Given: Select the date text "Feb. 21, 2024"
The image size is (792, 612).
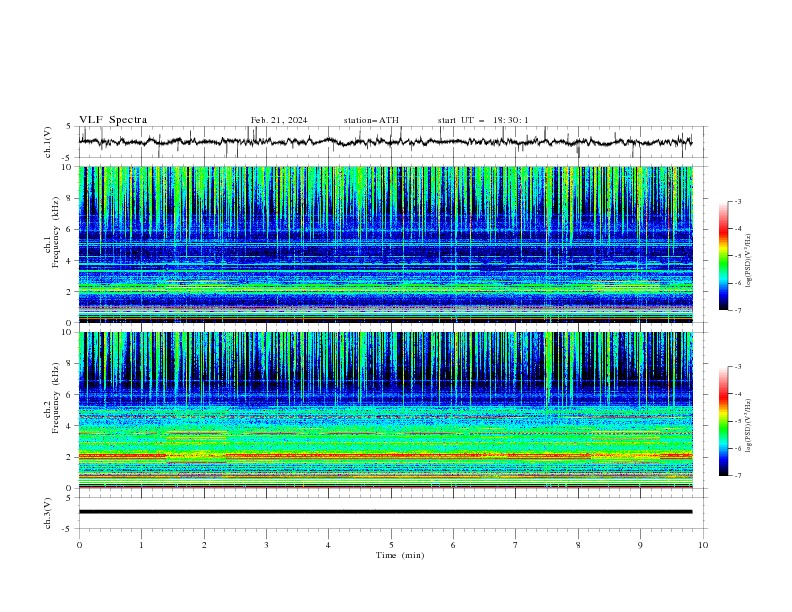Looking at the screenshot, I should pyautogui.click(x=279, y=120).
